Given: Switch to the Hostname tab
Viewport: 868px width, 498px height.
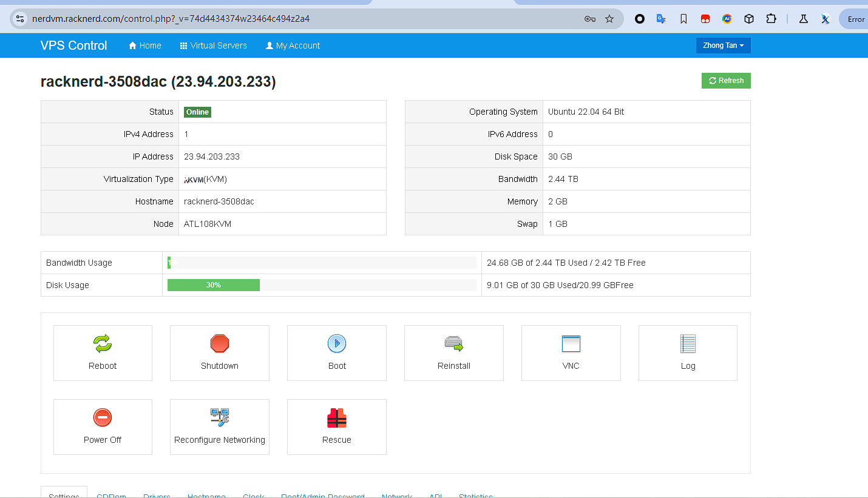Looking at the screenshot, I should (x=206, y=495).
